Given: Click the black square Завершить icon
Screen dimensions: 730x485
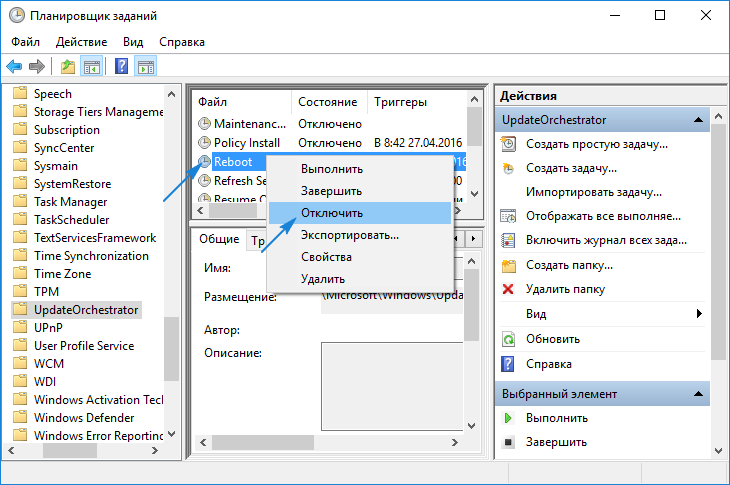Looking at the screenshot, I should (x=508, y=442).
